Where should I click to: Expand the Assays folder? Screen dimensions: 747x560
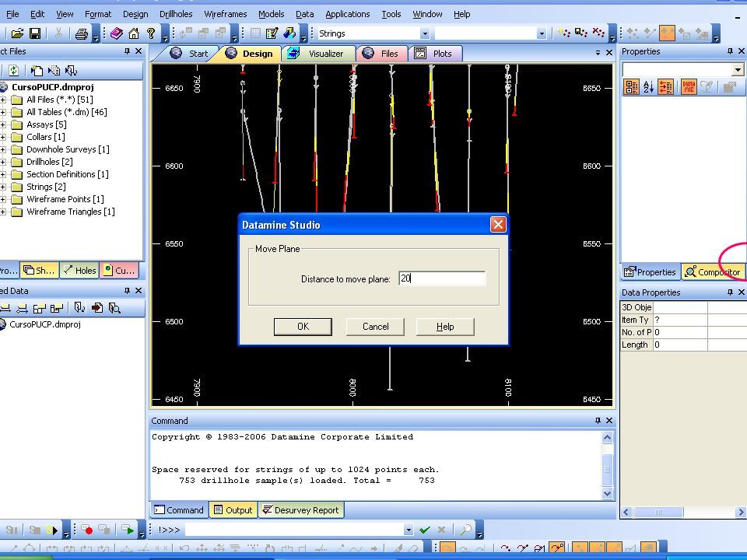[2, 124]
